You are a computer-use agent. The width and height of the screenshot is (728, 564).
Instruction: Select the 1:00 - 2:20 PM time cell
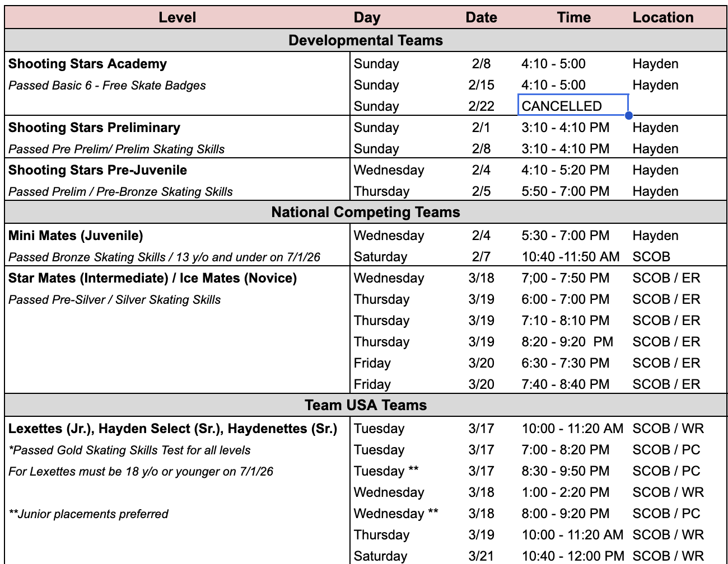565,492
